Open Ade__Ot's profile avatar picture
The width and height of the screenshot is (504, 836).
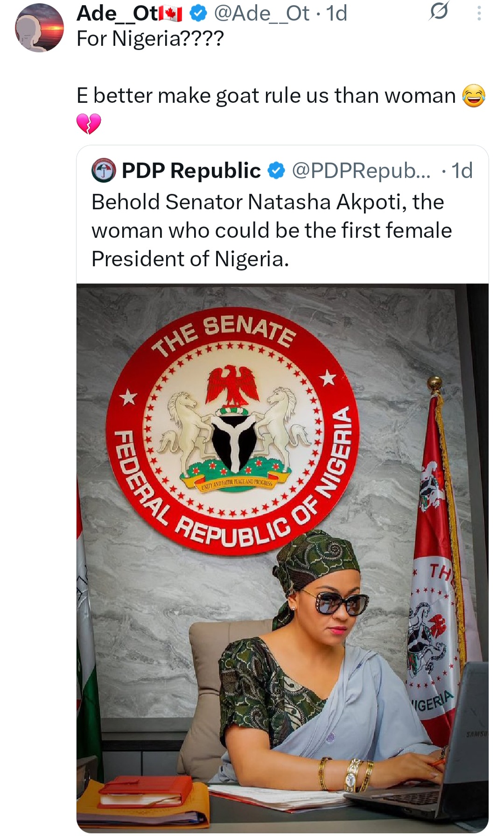[x=40, y=28]
